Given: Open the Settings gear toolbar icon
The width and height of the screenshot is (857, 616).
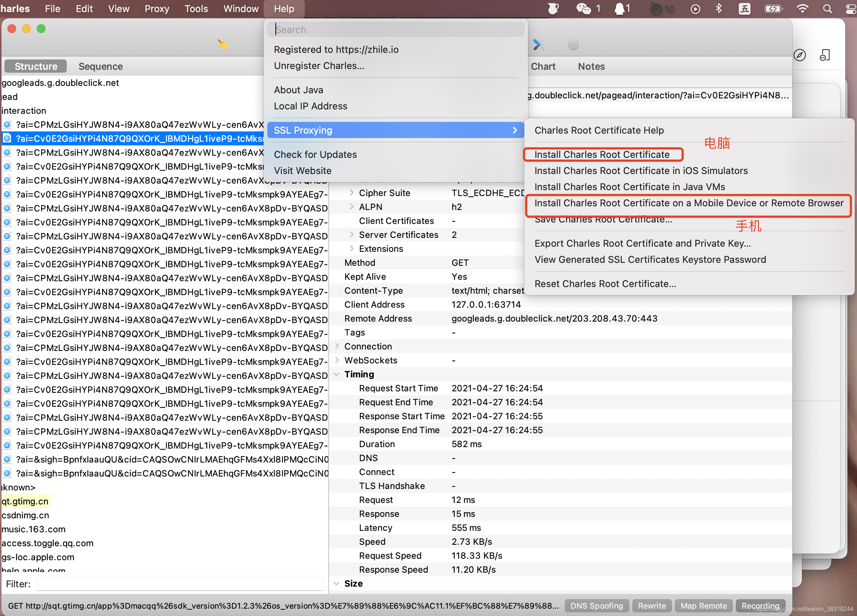Looking at the screenshot, I should (x=573, y=45).
